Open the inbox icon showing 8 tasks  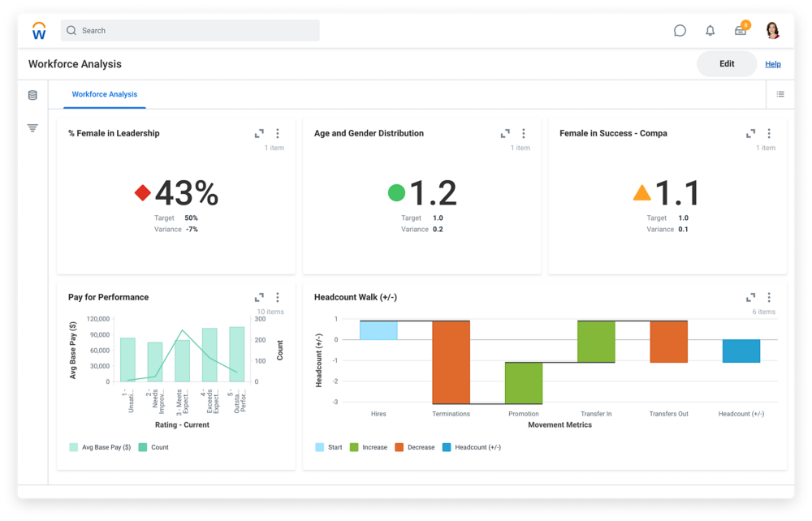740,30
